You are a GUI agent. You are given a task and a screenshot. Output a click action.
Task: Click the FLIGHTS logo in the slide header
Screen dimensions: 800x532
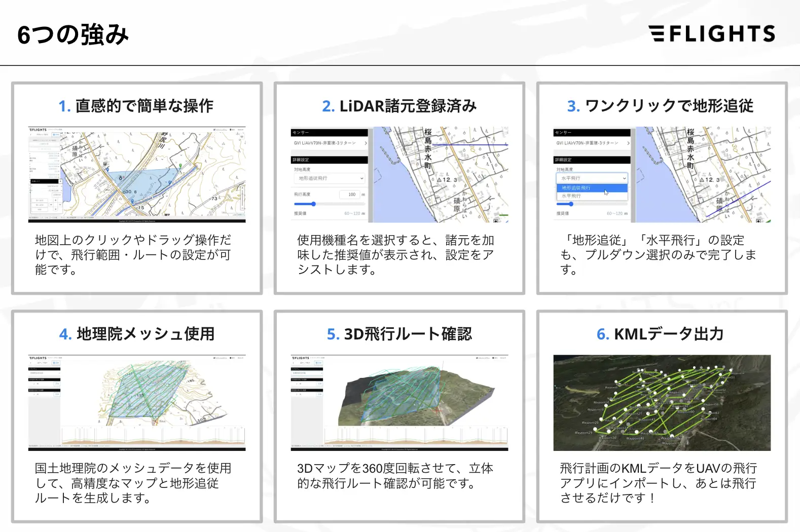[x=712, y=33]
